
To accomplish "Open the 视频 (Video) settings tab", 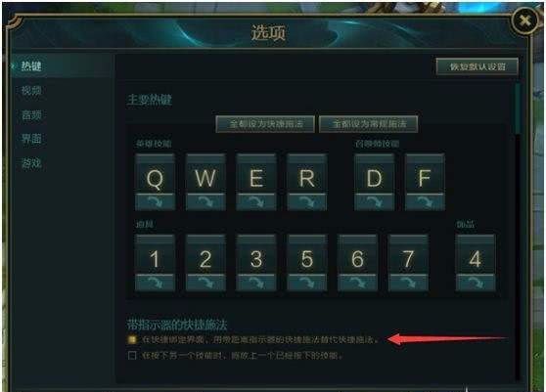I will pos(31,91).
